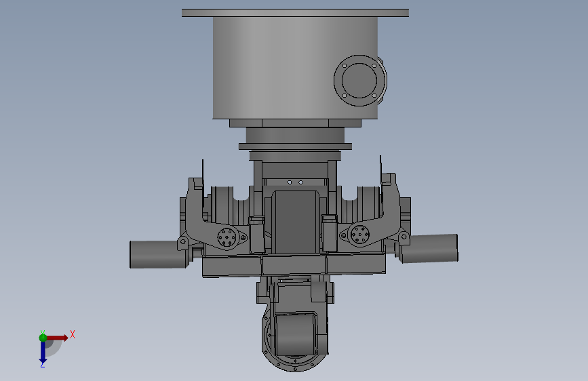
Task: Select the top flat mounting plate of the model
Action: (x=295, y=13)
